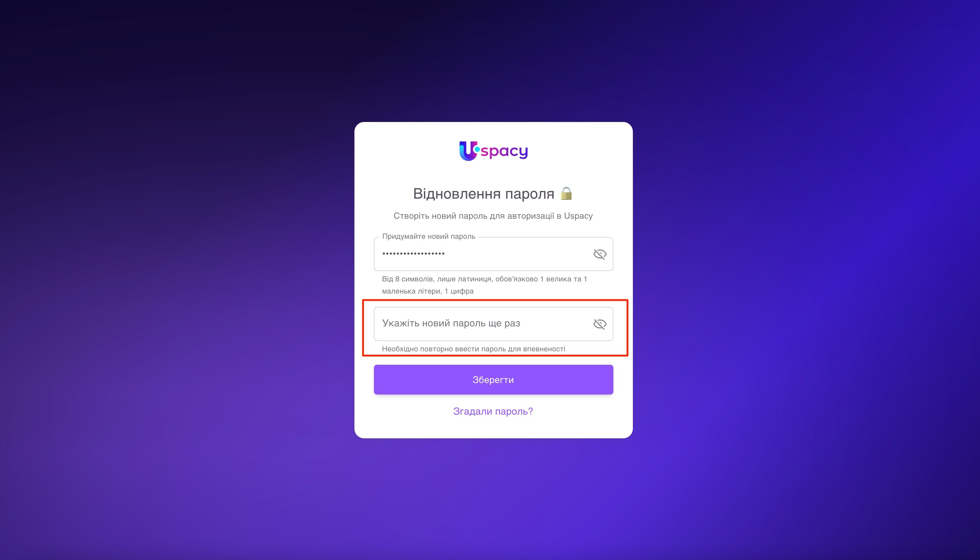The width and height of the screenshot is (980, 560).
Task: Click the Зберегти button
Action: point(493,380)
